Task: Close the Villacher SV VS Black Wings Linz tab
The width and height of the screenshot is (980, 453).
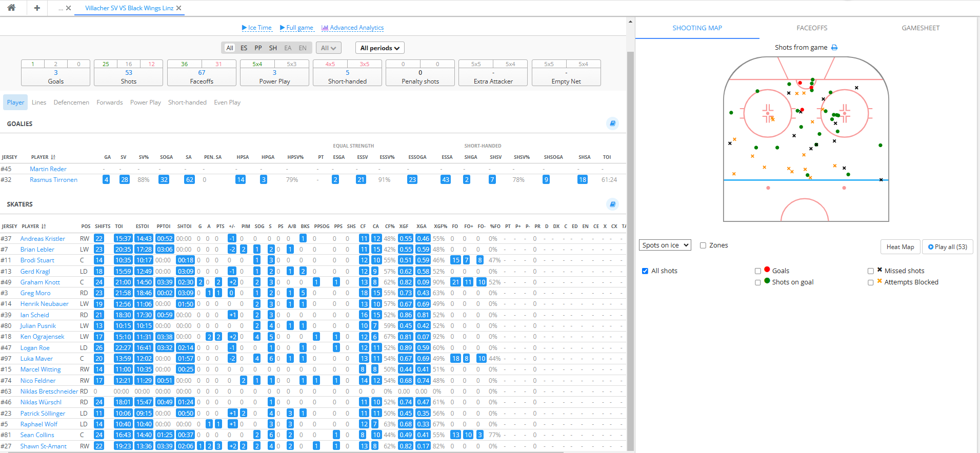Action: (x=179, y=8)
